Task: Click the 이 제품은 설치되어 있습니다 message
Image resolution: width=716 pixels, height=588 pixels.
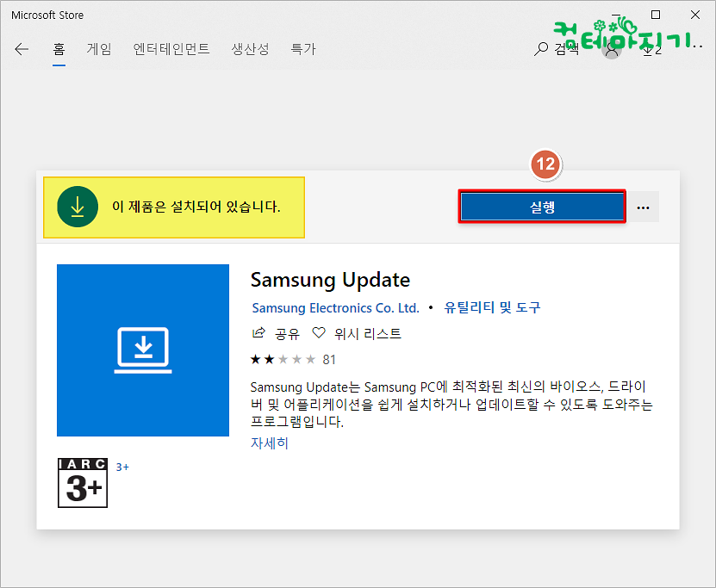Action: (196, 207)
